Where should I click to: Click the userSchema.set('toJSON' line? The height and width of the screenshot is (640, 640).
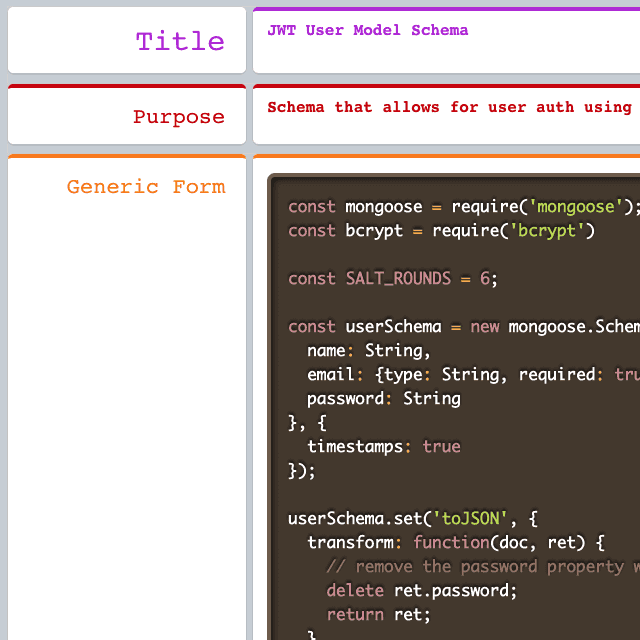pyautogui.click(x=413, y=519)
